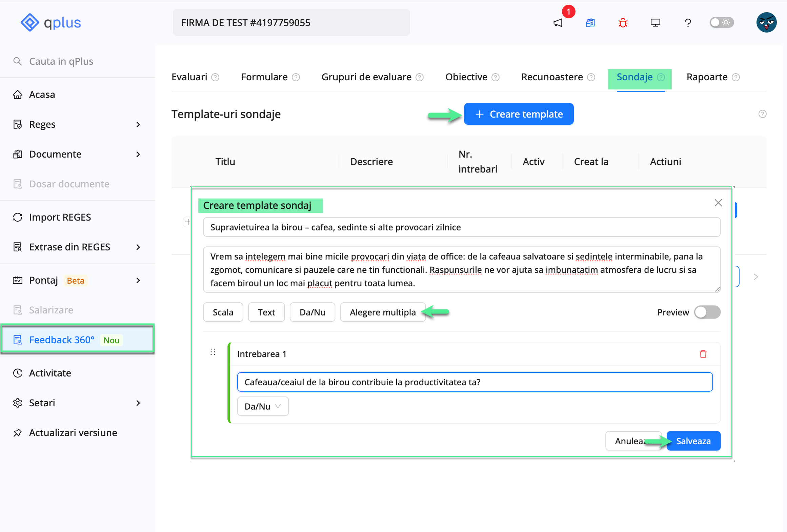Image resolution: width=787 pixels, height=532 pixels.
Task: Click the search magnifier icon
Action: click(x=17, y=61)
